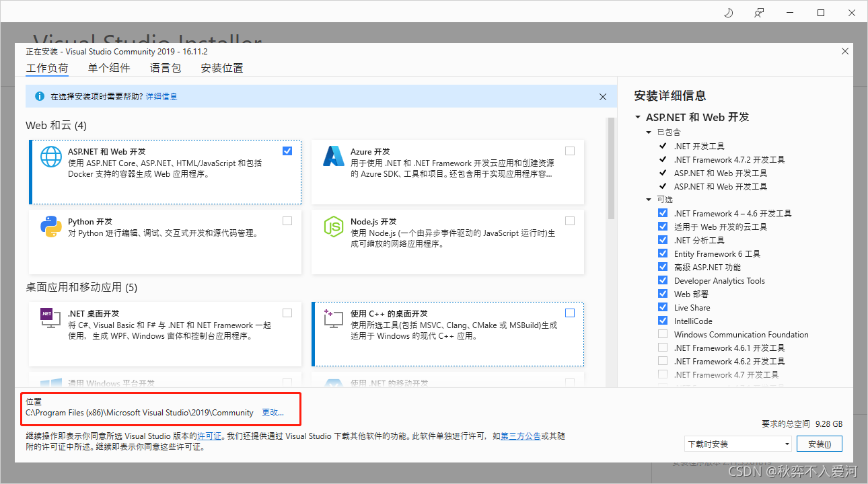Click the blue info icon in help banner
The height and width of the screenshot is (484, 868).
40,97
